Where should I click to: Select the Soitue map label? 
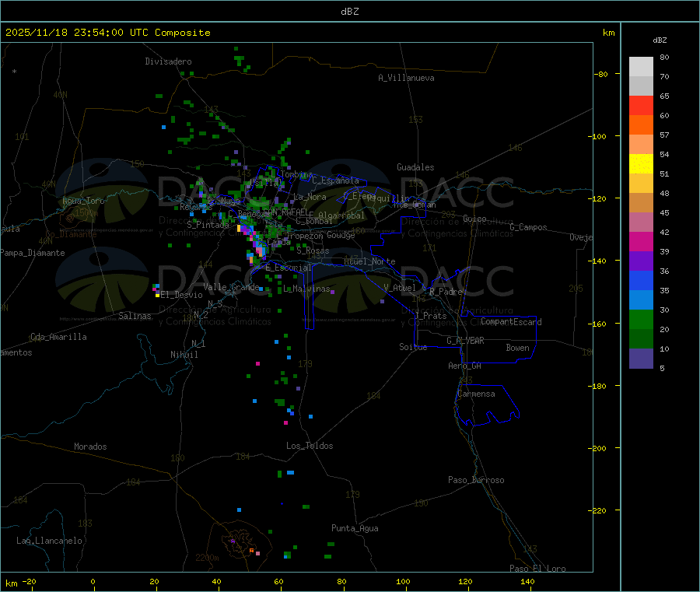point(413,347)
